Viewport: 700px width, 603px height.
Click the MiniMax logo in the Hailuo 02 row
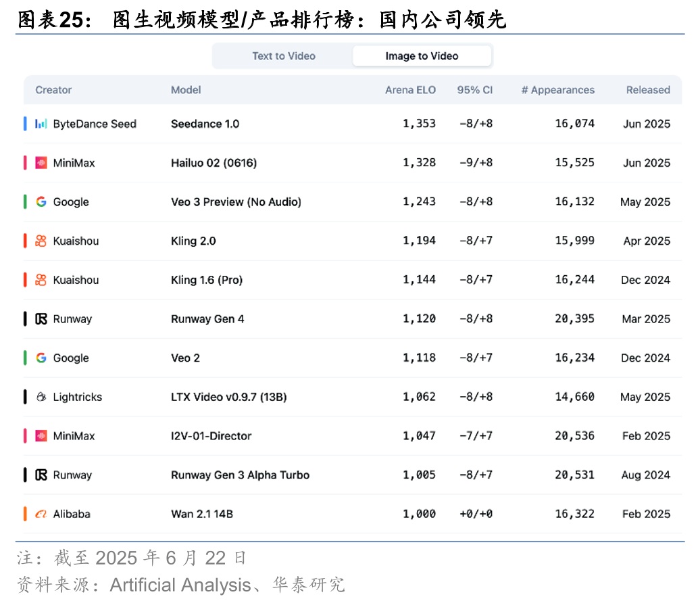pyautogui.click(x=41, y=163)
